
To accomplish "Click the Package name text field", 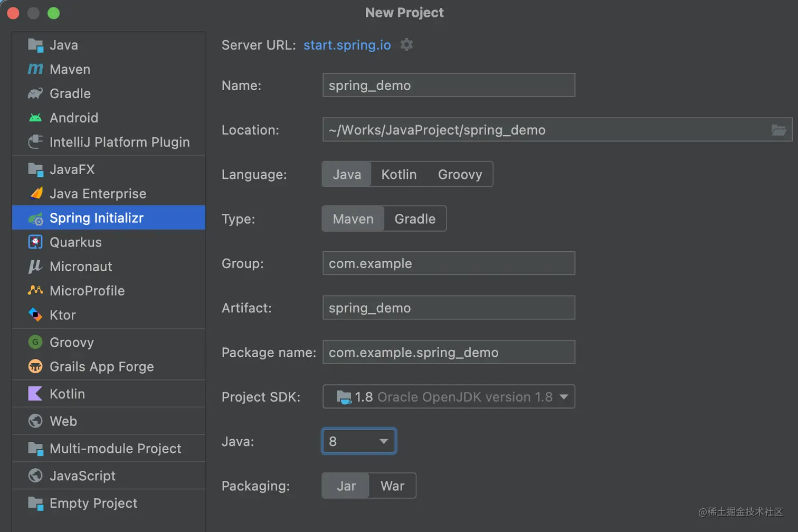I will (x=449, y=353).
